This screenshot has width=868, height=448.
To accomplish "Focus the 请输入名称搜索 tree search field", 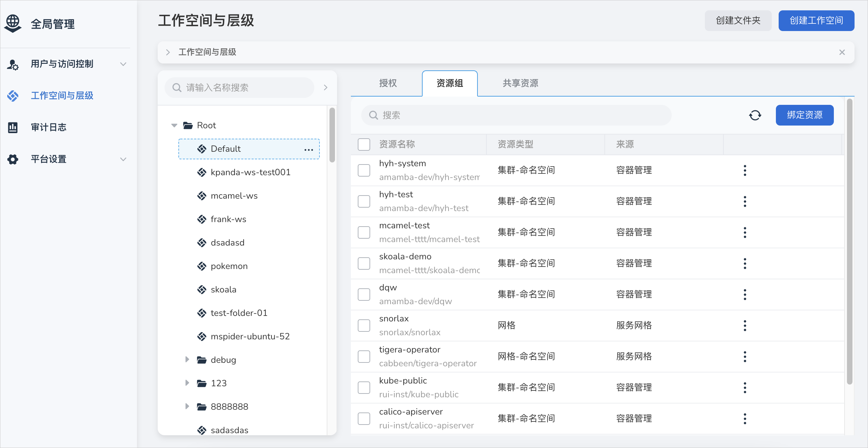I will 239,88.
